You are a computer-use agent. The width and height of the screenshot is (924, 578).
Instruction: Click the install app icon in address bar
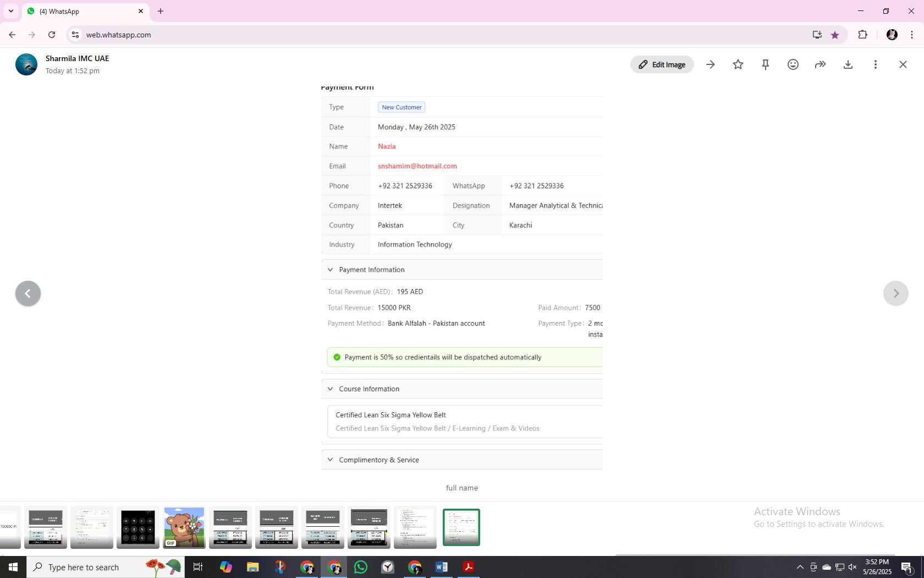(x=817, y=35)
